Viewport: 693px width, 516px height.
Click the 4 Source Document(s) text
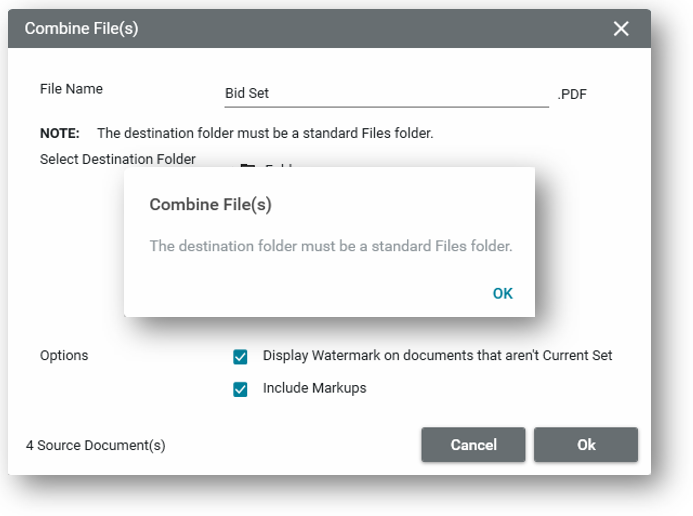96,446
